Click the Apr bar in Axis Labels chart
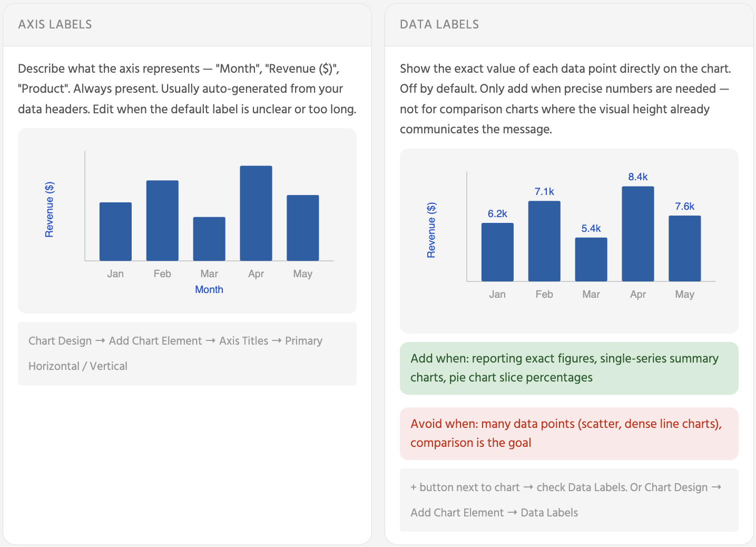This screenshot has width=756, height=547. point(256,213)
